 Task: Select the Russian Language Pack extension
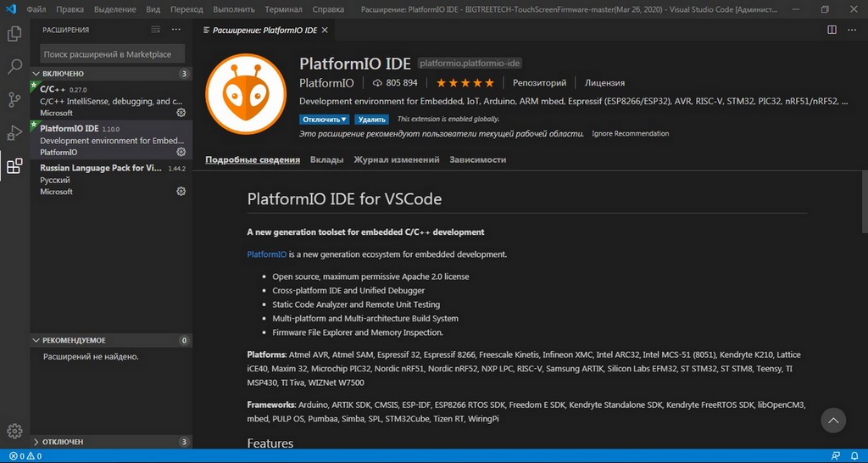tap(111, 180)
